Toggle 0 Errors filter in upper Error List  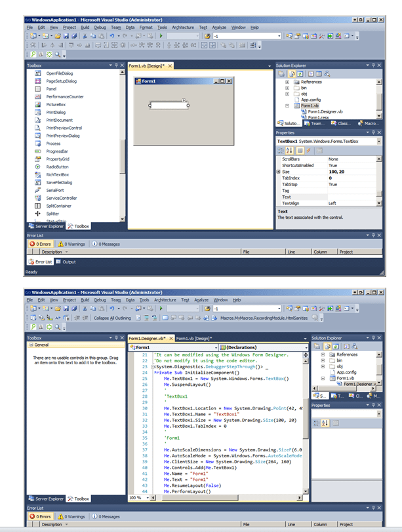click(x=40, y=244)
